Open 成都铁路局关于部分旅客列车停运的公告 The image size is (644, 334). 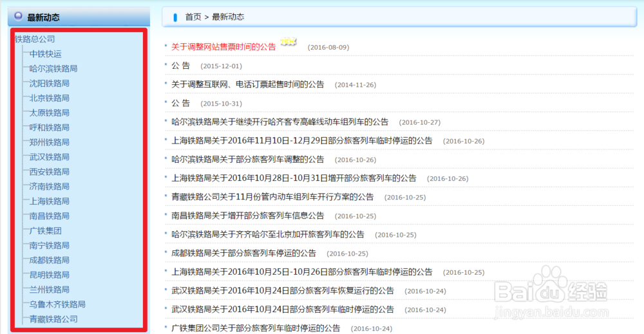tap(243, 253)
